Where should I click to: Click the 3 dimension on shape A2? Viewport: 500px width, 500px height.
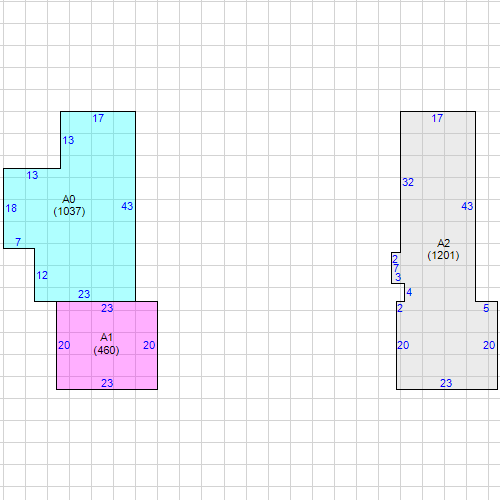point(398,277)
